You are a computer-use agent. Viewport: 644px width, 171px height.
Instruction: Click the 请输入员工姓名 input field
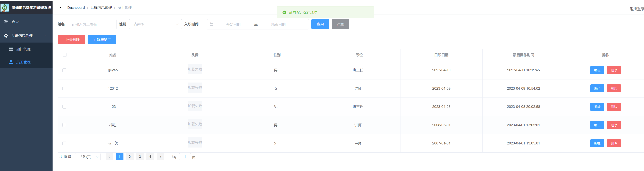[92, 24]
